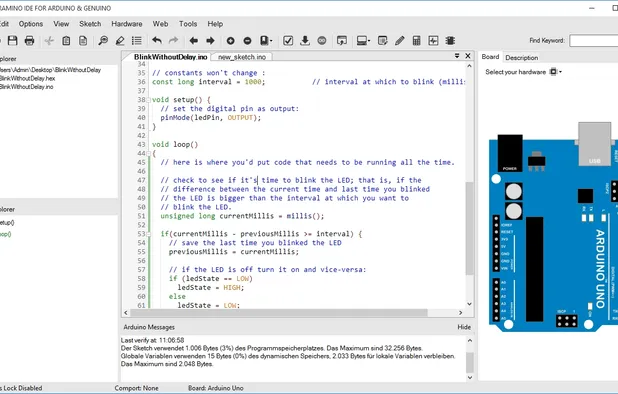618x394 pixels.
Task: Click code line 51 'unsigned long currentMillis'
Action: [242, 216]
